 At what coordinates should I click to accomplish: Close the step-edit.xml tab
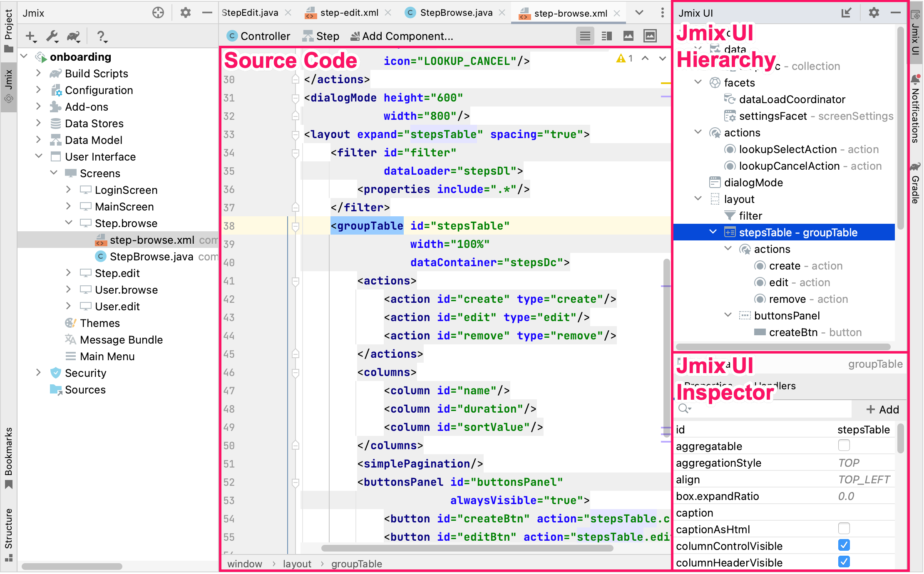pyautogui.click(x=388, y=13)
